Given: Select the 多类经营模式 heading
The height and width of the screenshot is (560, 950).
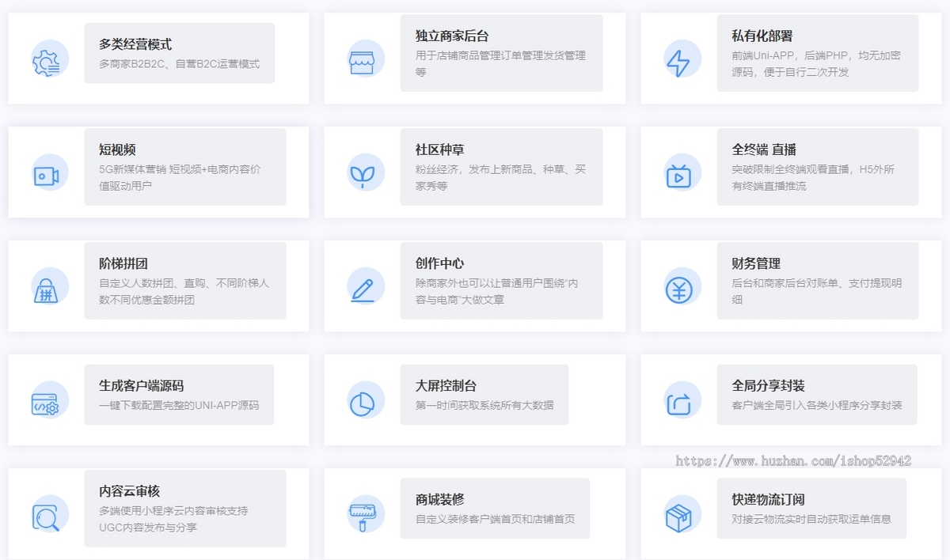Looking at the screenshot, I should (x=135, y=44).
